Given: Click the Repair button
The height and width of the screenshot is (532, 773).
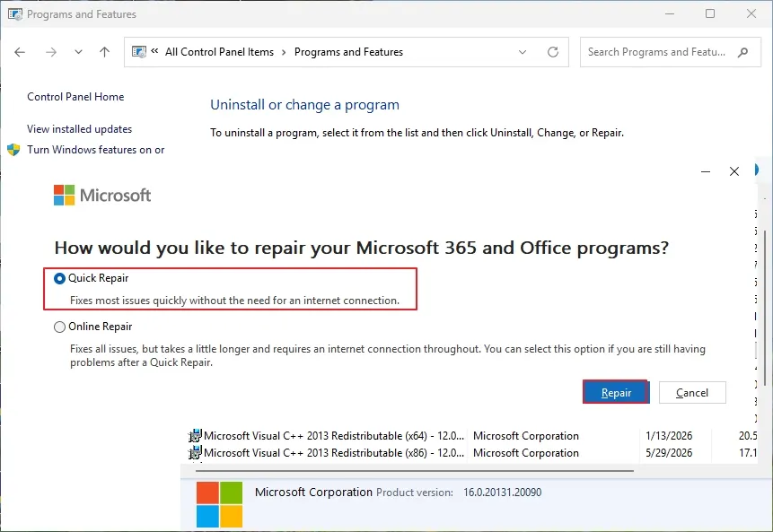Looking at the screenshot, I should pyautogui.click(x=616, y=393).
